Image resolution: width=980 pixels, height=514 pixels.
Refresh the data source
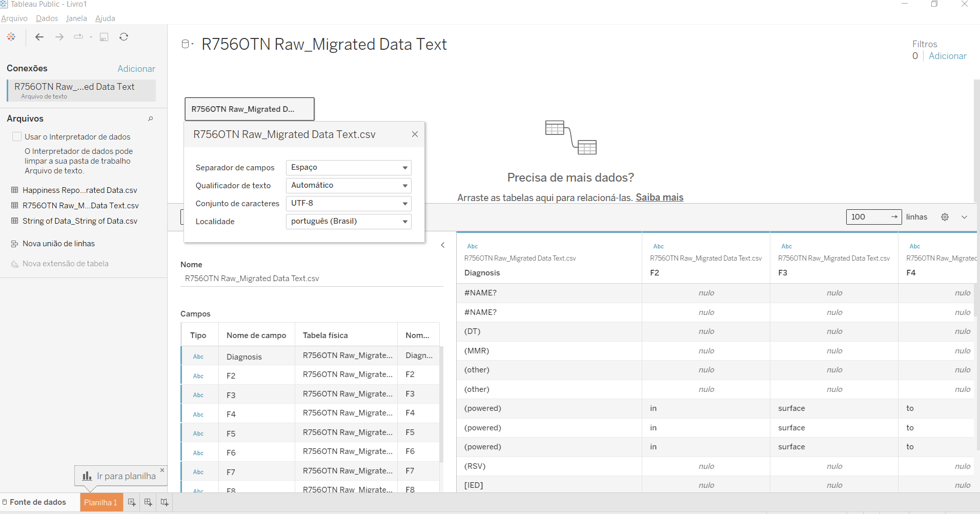[124, 37]
